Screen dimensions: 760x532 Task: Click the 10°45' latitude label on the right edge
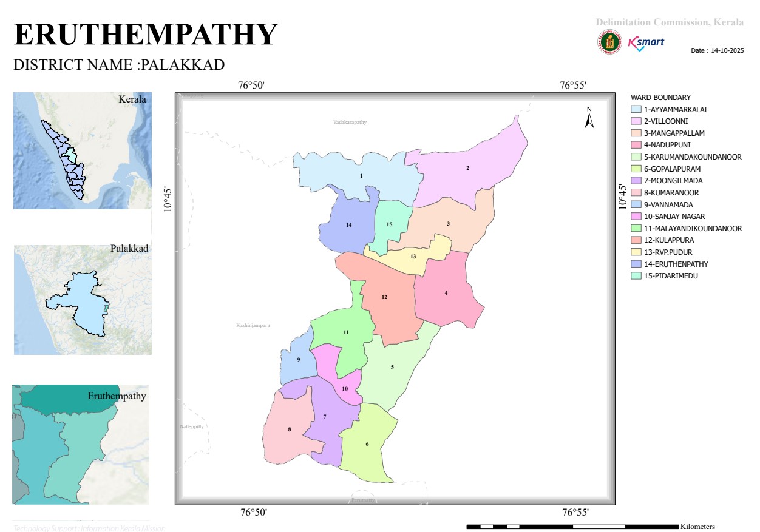coord(622,197)
